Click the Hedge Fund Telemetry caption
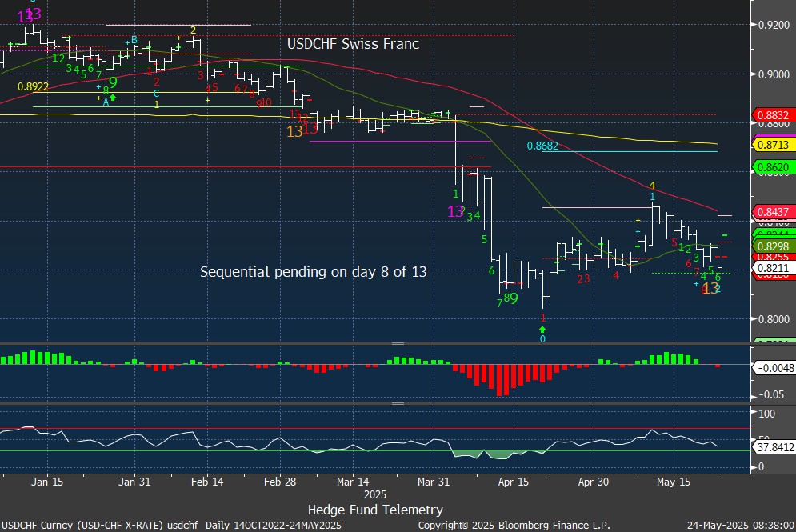Screen dimensions: 796x532 375,510
